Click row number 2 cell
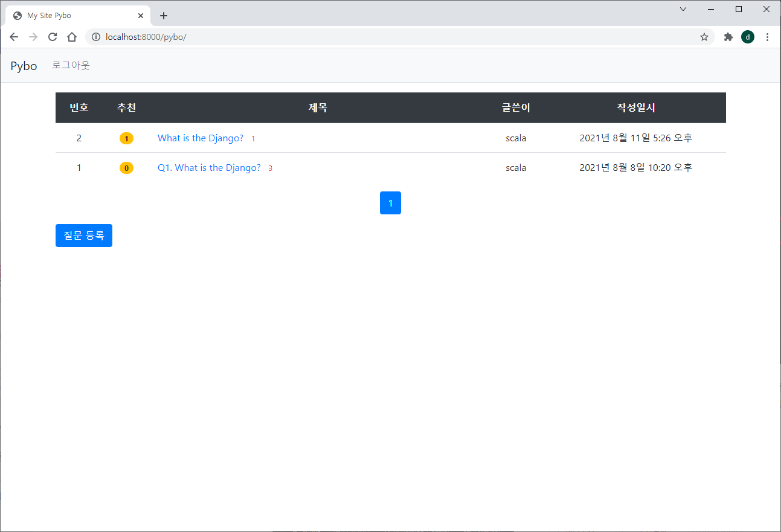Screen dimensions: 781x532 click(x=79, y=138)
